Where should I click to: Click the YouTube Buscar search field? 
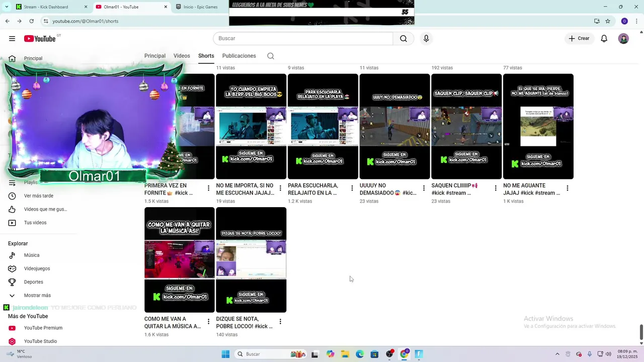point(303,39)
